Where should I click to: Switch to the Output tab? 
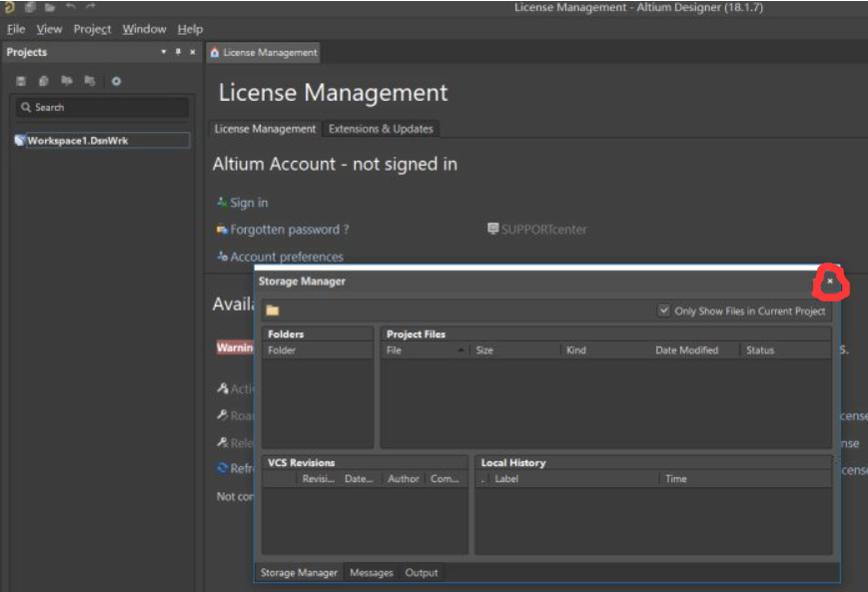tap(422, 573)
